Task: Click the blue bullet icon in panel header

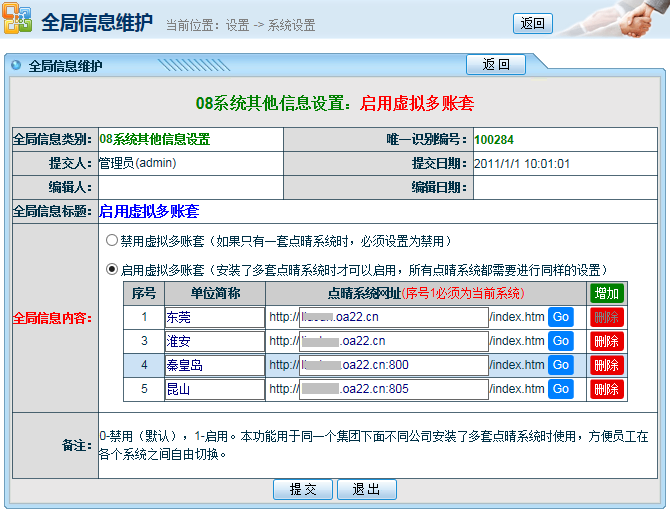Action: 16,66
